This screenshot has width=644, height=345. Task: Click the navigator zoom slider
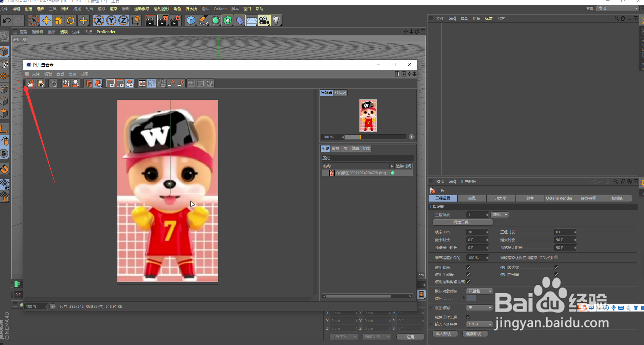tap(375, 137)
